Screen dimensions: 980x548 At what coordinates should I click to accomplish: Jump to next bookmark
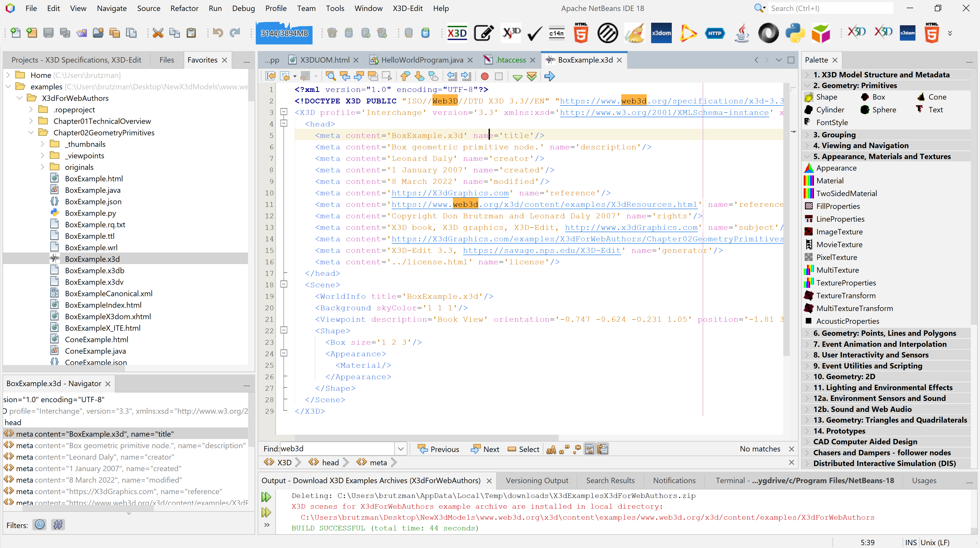tap(419, 76)
